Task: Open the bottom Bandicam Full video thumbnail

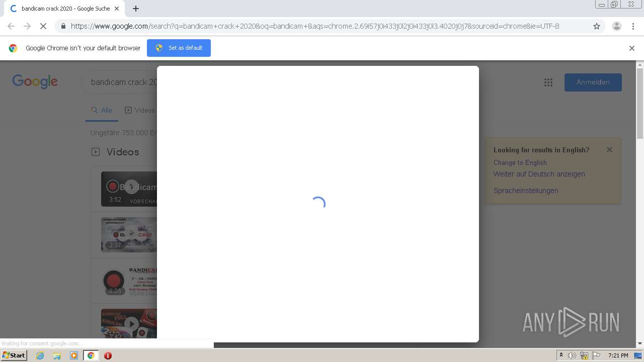Action: 129,323
